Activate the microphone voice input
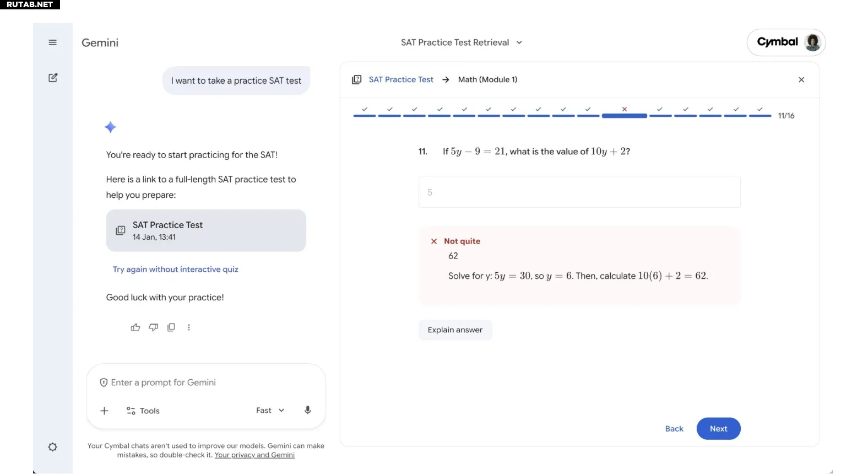Screen dimensions: 868x474 pos(308,410)
